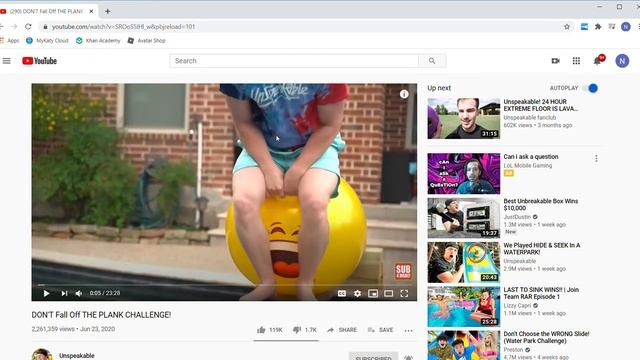Image resolution: width=640 pixels, height=360 pixels.
Task: Play the video with the play button
Action: 46,293
